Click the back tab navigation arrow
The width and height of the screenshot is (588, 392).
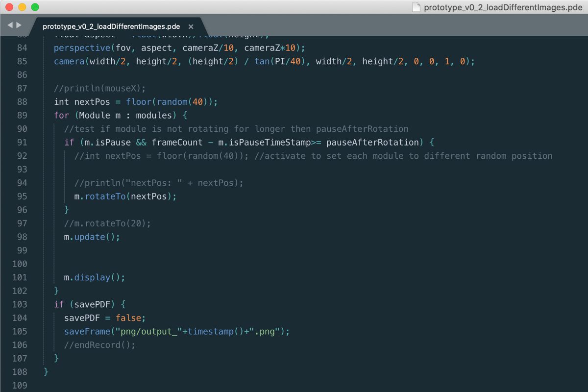pyautogui.click(x=10, y=25)
